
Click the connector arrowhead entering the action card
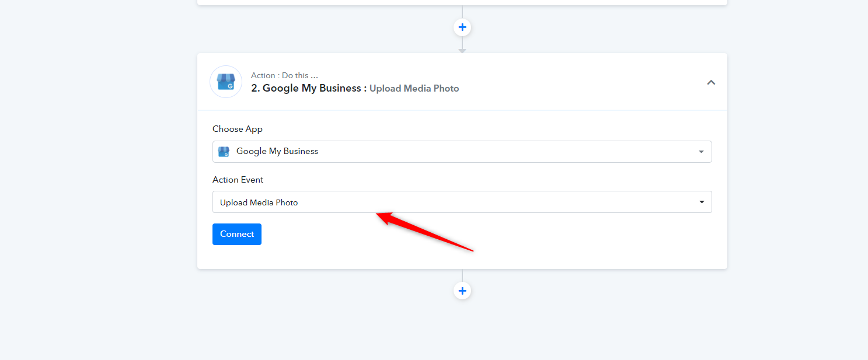462,51
